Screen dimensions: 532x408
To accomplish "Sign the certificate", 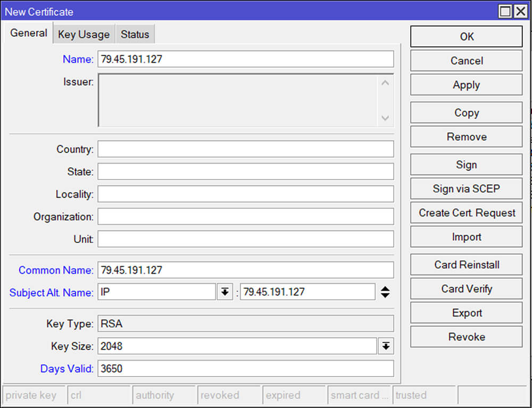I will pyautogui.click(x=466, y=165).
